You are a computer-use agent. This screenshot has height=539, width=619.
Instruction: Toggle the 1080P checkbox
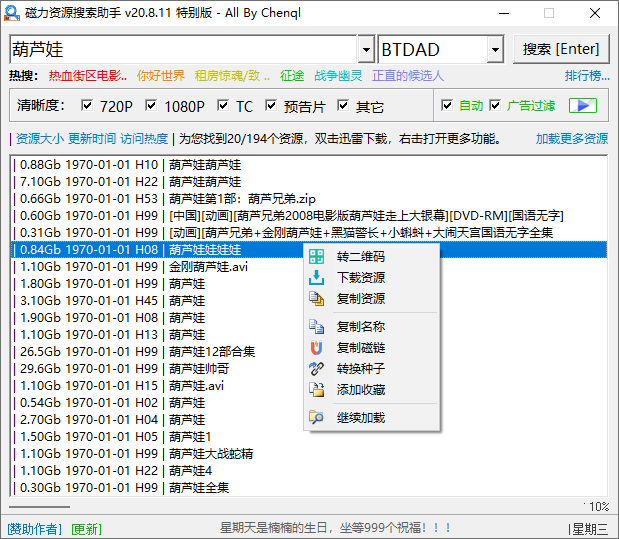pyautogui.click(x=151, y=106)
